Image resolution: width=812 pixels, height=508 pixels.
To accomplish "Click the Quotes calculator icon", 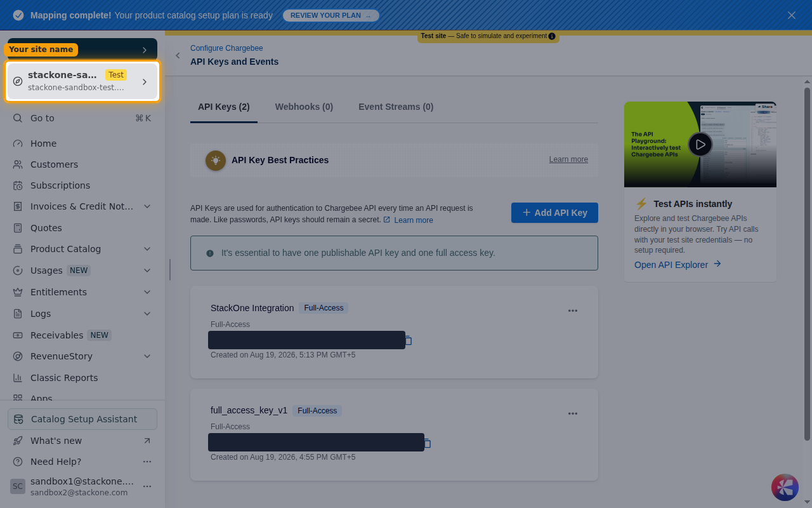I will 18,228.
